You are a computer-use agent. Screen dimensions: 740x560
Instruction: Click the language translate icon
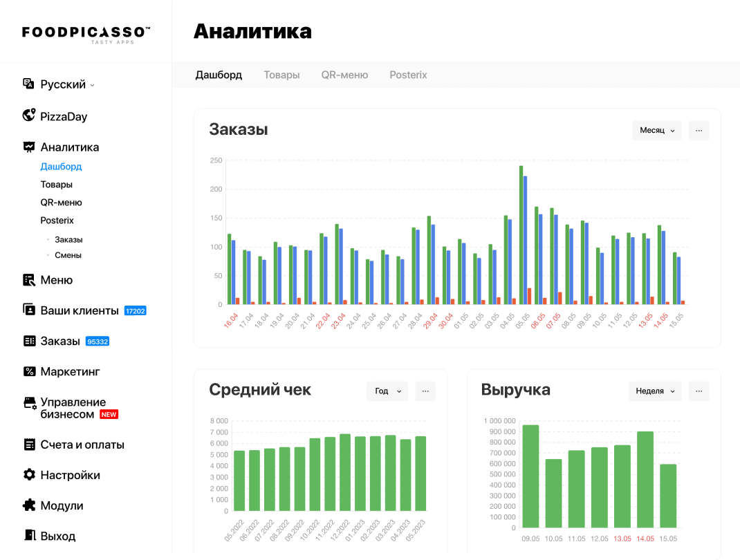tap(28, 84)
